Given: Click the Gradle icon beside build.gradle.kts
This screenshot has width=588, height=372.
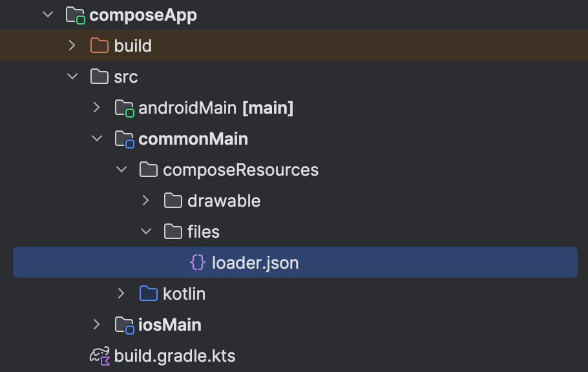Looking at the screenshot, I should click(x=98, y=355).
